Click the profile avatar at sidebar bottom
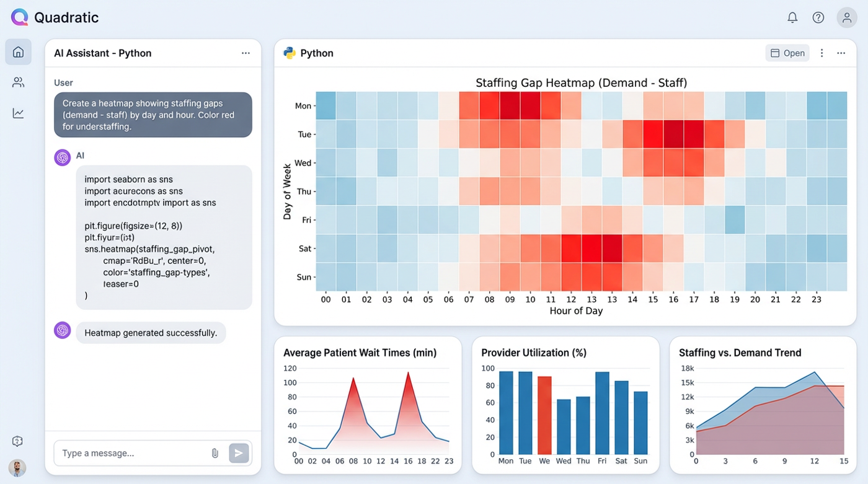 pos(17,468)
